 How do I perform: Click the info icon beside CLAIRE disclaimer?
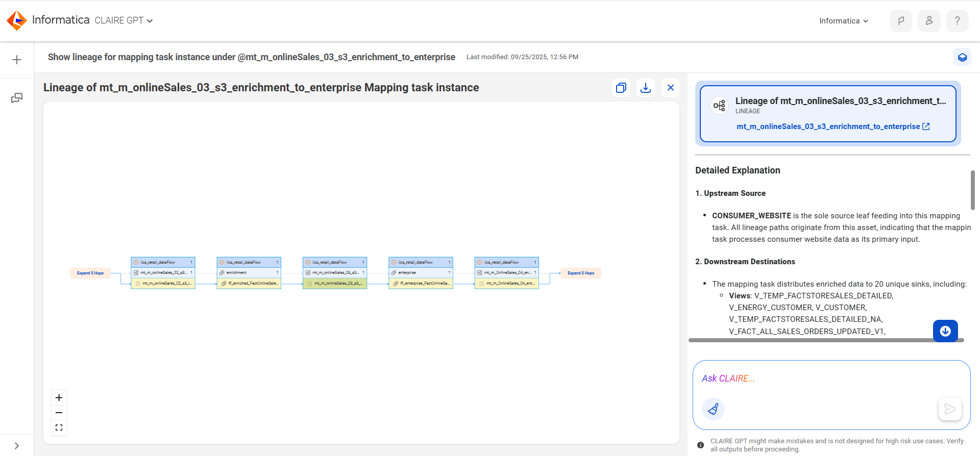coord(700,445)
